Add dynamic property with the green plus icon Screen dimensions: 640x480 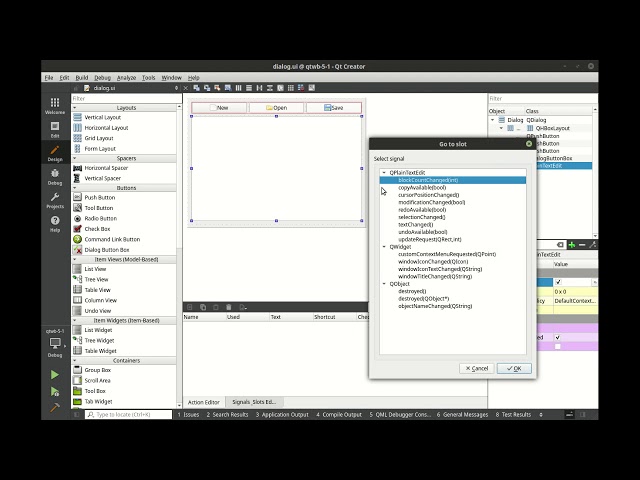[x=572, y=245]
